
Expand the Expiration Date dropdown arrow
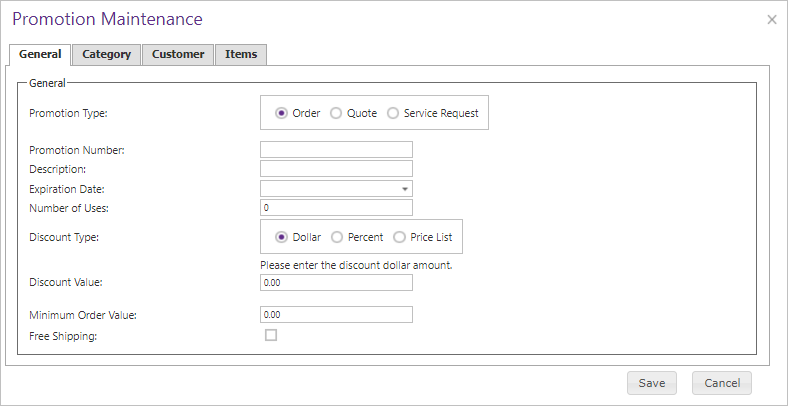[x=405, y=188]
